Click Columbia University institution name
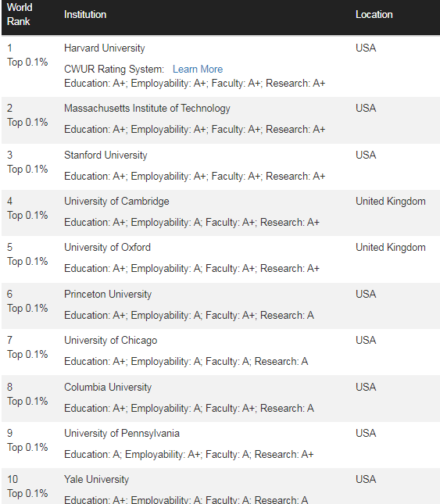Image resolution: width=440 pixels, height=504 pixels. [x=108, y=388]
